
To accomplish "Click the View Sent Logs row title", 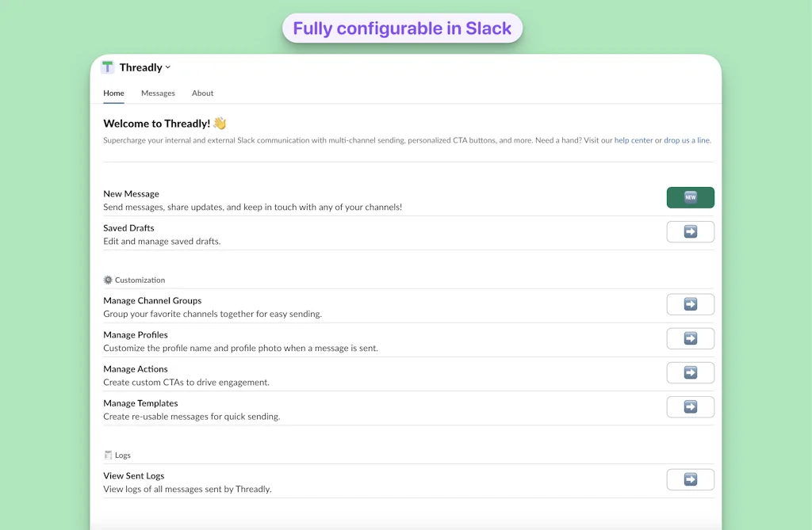I will [133, 476].
